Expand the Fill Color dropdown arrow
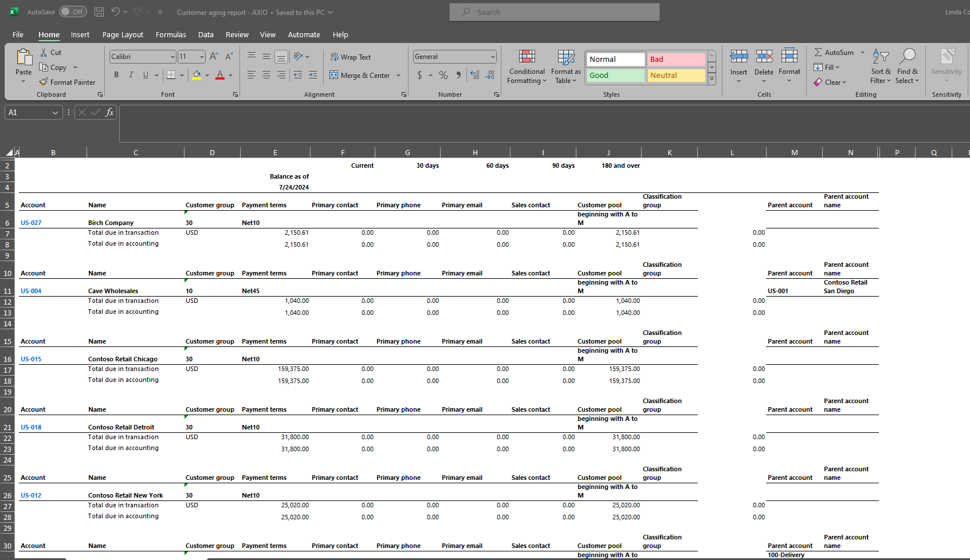This screenshot has width=970, height=560. (x=207, y=75)
